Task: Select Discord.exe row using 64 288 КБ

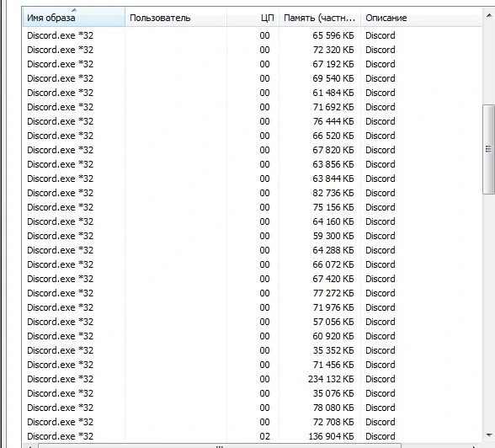Action: click(252, 250)
